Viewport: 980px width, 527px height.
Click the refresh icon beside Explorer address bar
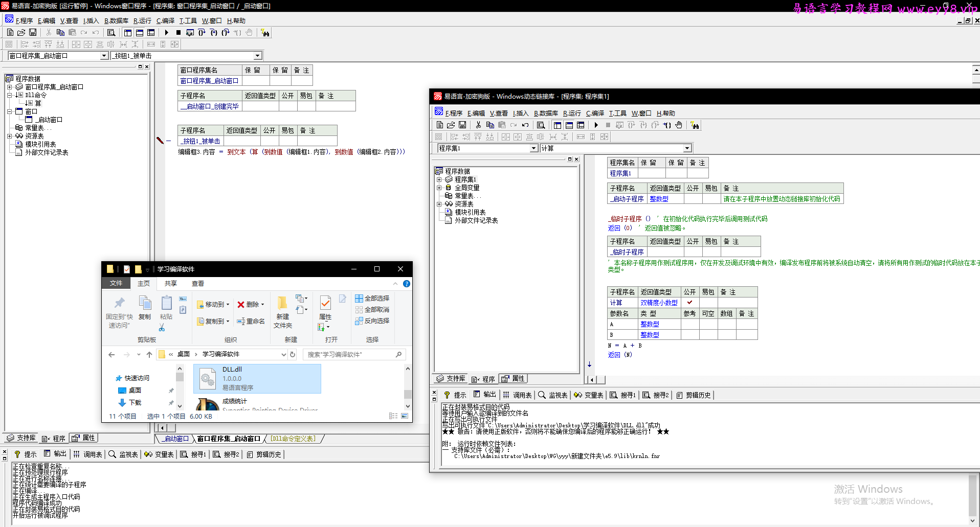pyautogui.click(x=293, y=354)
